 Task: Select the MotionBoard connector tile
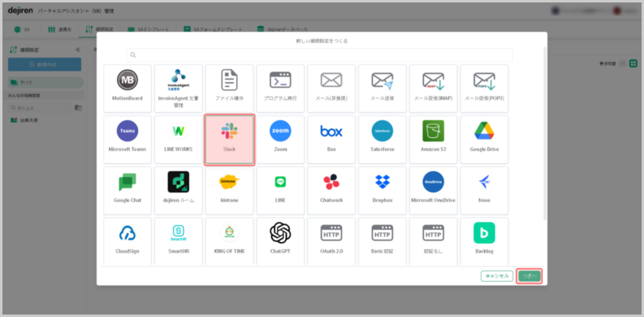127,88
